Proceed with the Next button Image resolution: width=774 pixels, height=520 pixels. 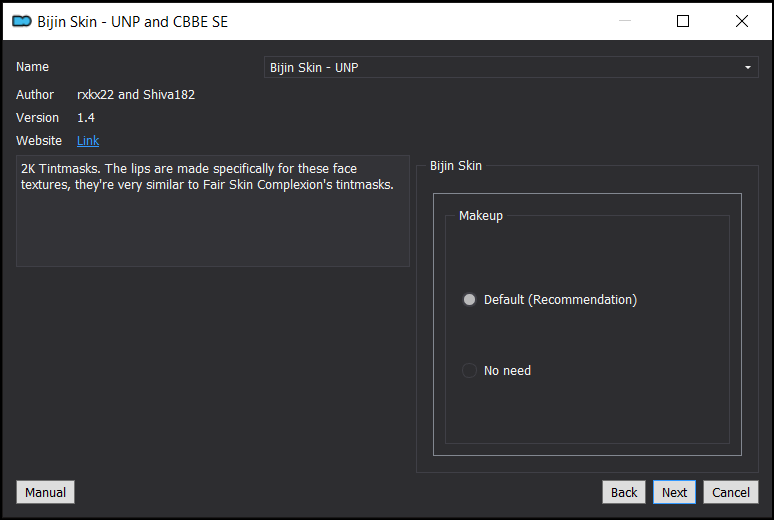click(x=674, y=492)
